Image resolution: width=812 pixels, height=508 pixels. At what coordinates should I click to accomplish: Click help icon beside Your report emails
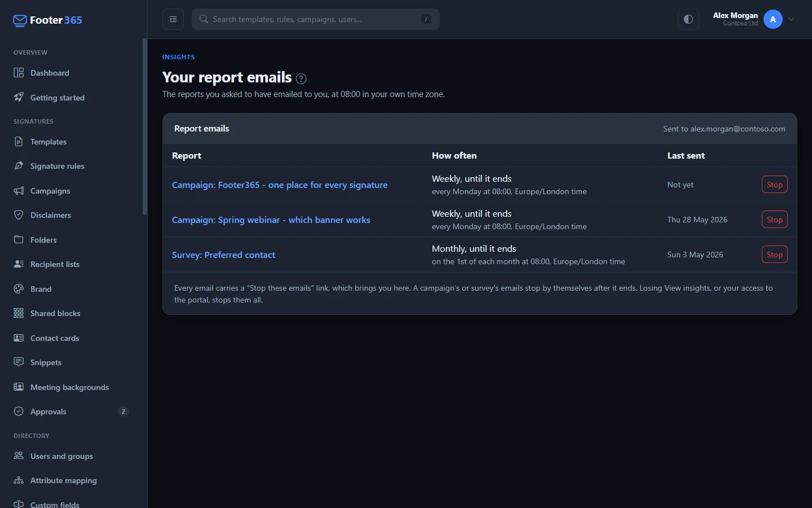point(301,78)
